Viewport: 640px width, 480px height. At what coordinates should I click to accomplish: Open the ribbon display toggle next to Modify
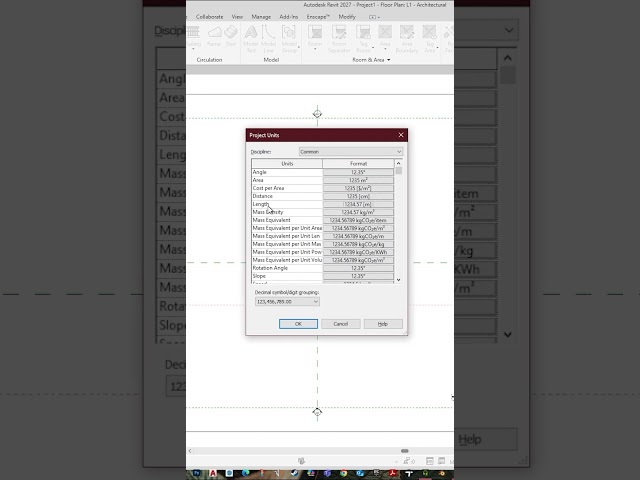[x=374, y=17]
